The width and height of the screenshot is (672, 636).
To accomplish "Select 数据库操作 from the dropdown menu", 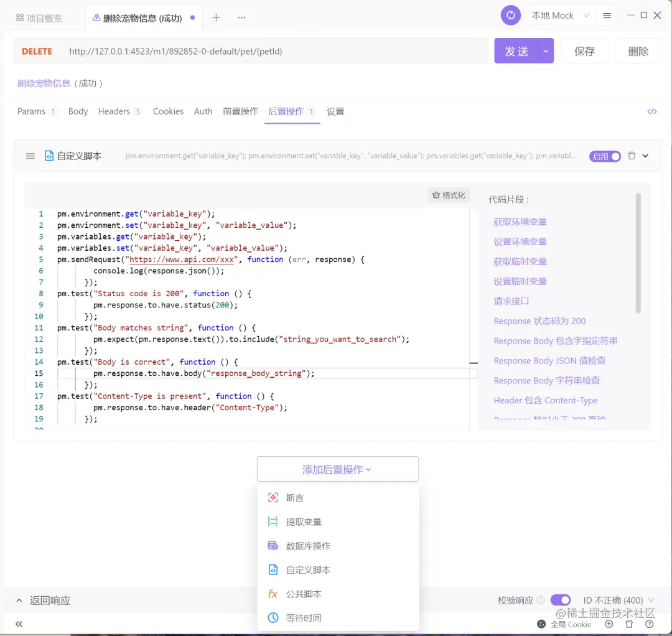I will (x=338, y=546).
